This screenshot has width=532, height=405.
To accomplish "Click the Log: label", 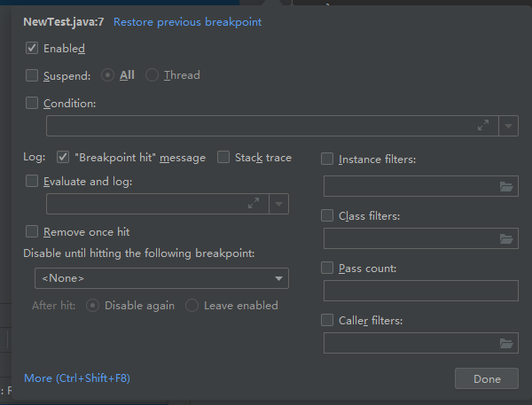I will pos(35,157).
